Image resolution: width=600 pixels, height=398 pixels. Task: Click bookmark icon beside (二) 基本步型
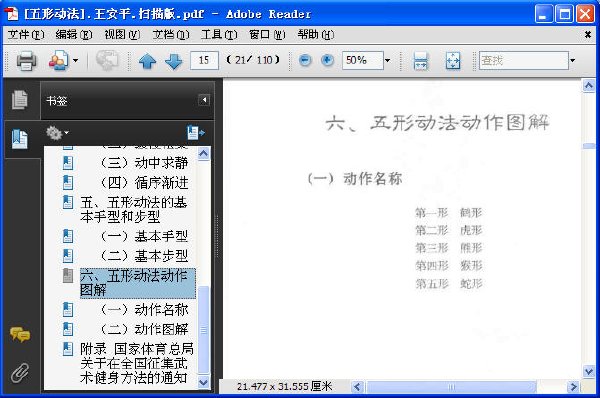coord(68,256)
